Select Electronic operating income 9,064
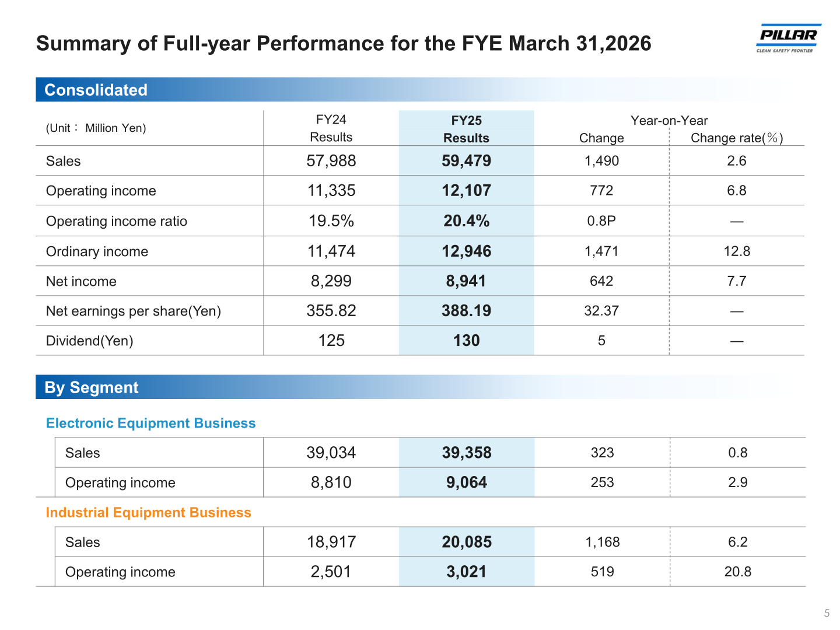The width and height of the screenshot is (840, 630). pyautogui.click(x=467, y=482)
